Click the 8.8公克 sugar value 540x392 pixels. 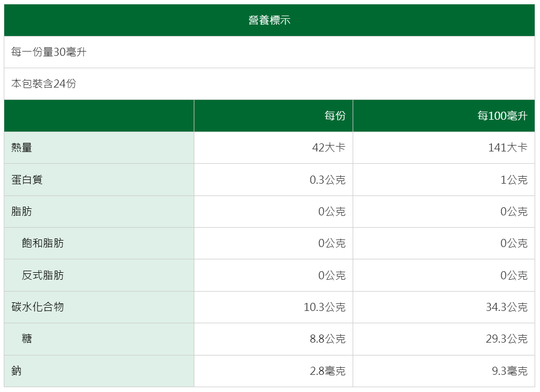[x=327, y=339]
